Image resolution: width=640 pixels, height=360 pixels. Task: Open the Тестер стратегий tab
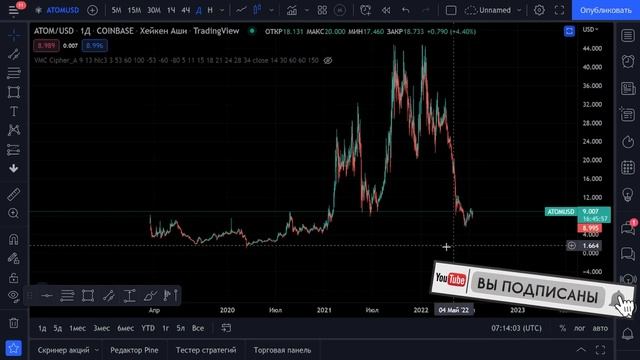point(206,350)
